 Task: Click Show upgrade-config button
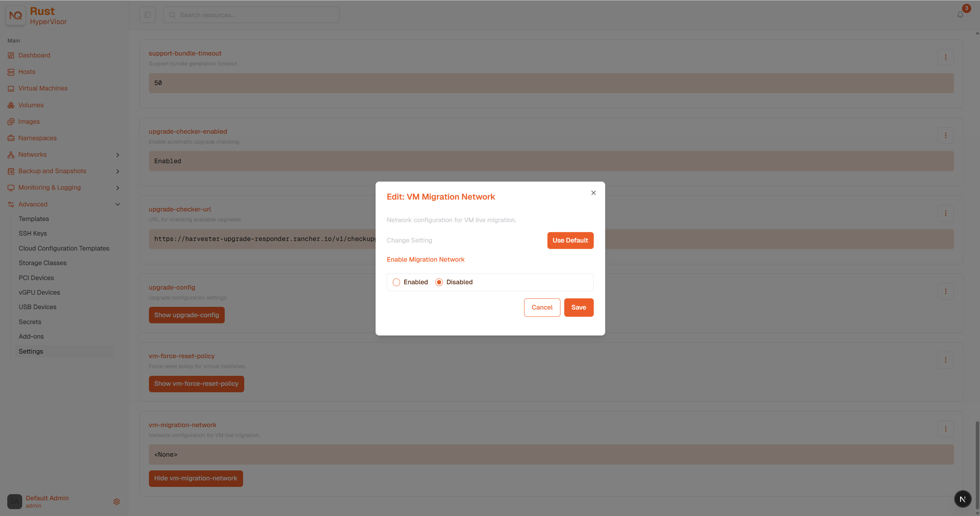click(x=186, y=315)
